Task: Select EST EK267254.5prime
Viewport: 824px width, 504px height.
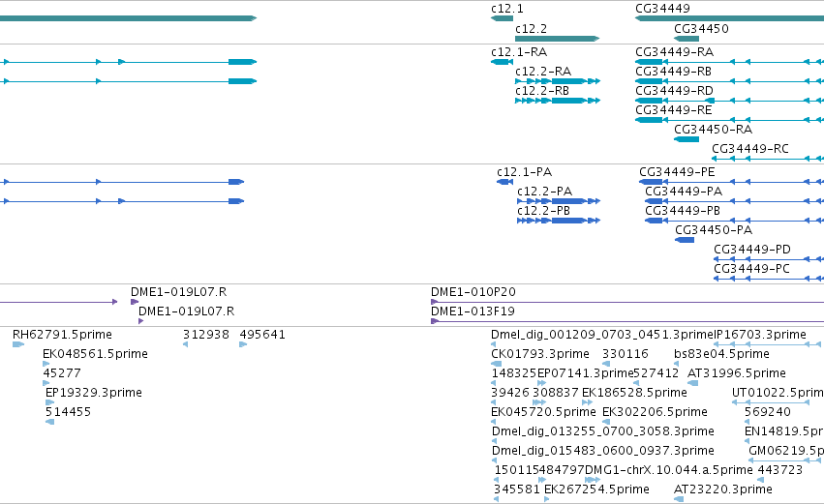Action: (546, 499)
